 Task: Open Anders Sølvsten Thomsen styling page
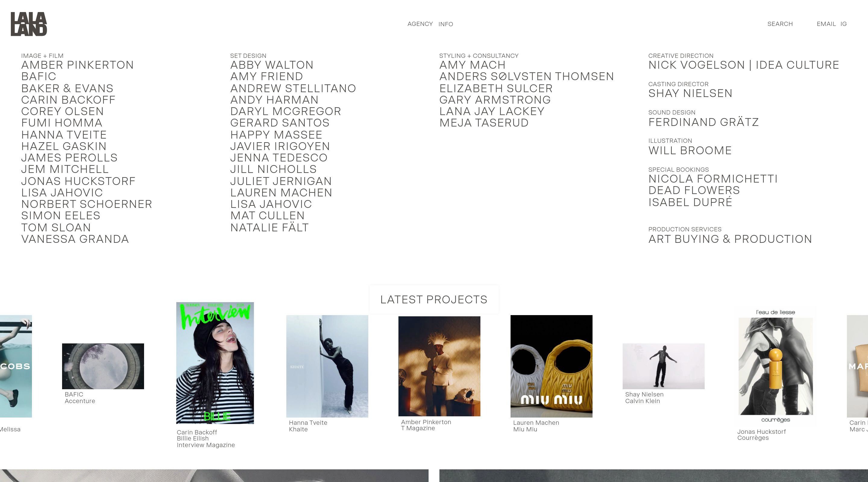pyautogui.click(x=526, y=77)
